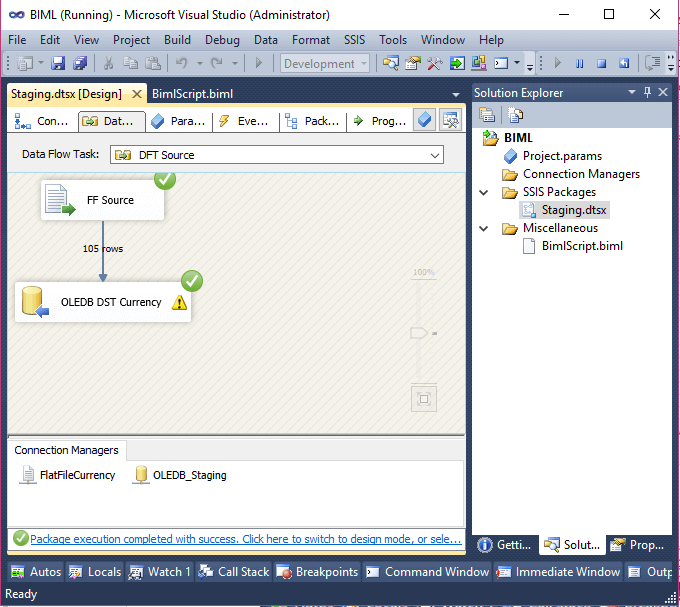Viewport: 680px width, 607px height.
Task: Stop debugging with the stop icon
Action: pyautogui.click(x=602, y=63)
